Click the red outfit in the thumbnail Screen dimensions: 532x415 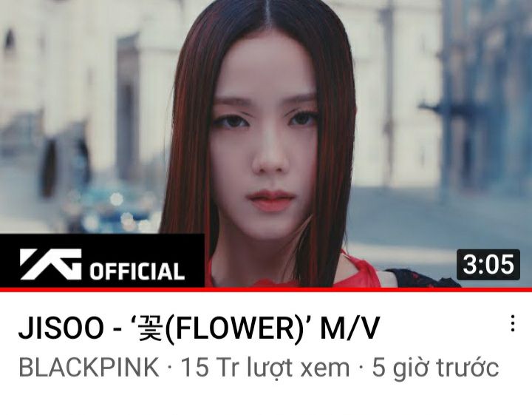[361, 271]
